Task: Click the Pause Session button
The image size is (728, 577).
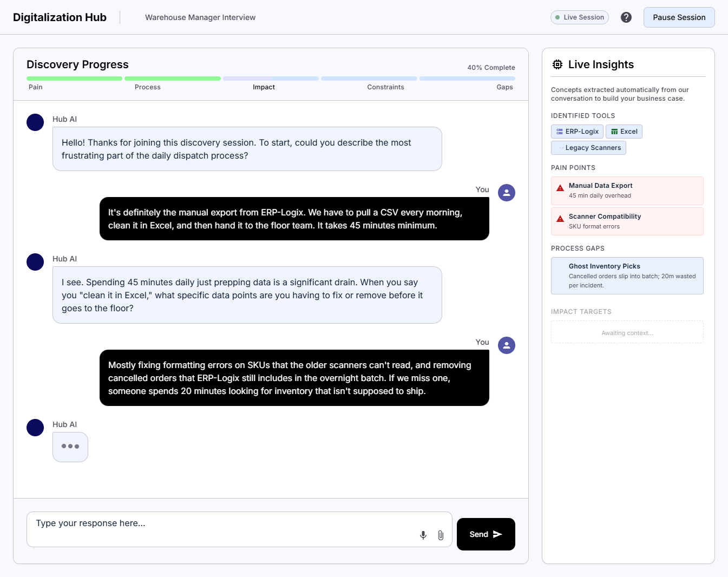Action: point(679,17)
